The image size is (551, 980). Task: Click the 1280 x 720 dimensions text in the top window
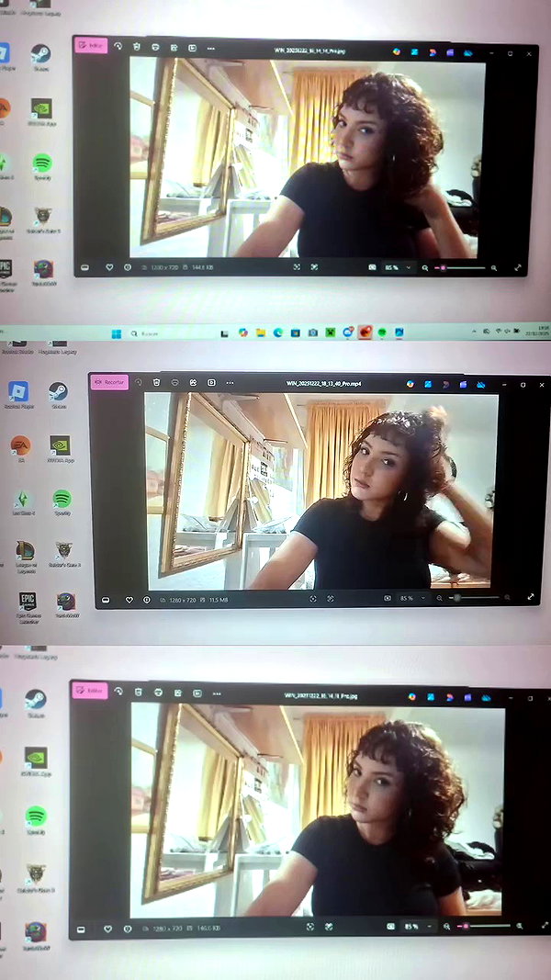tap(163, 267)
